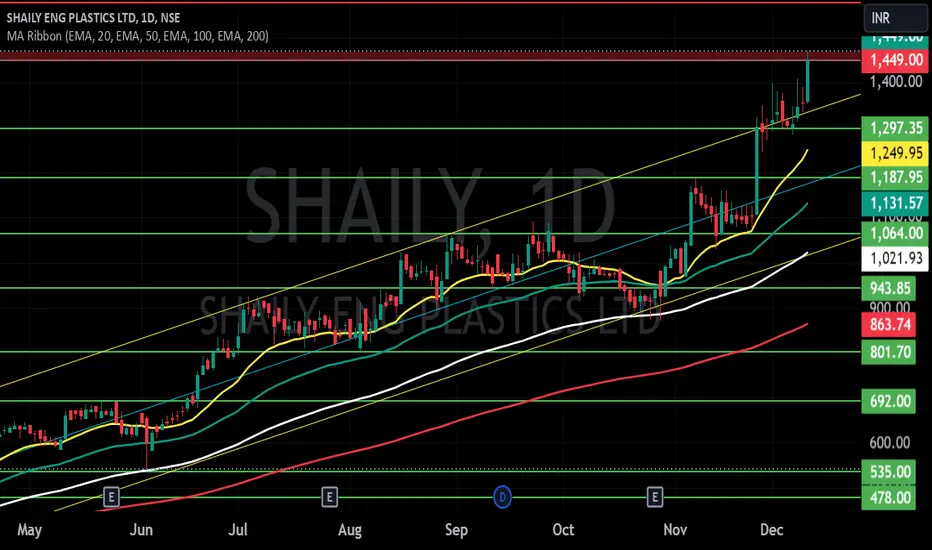932x550 pixels.
Task: Click the blue dividend D marker
Action: 502,496
